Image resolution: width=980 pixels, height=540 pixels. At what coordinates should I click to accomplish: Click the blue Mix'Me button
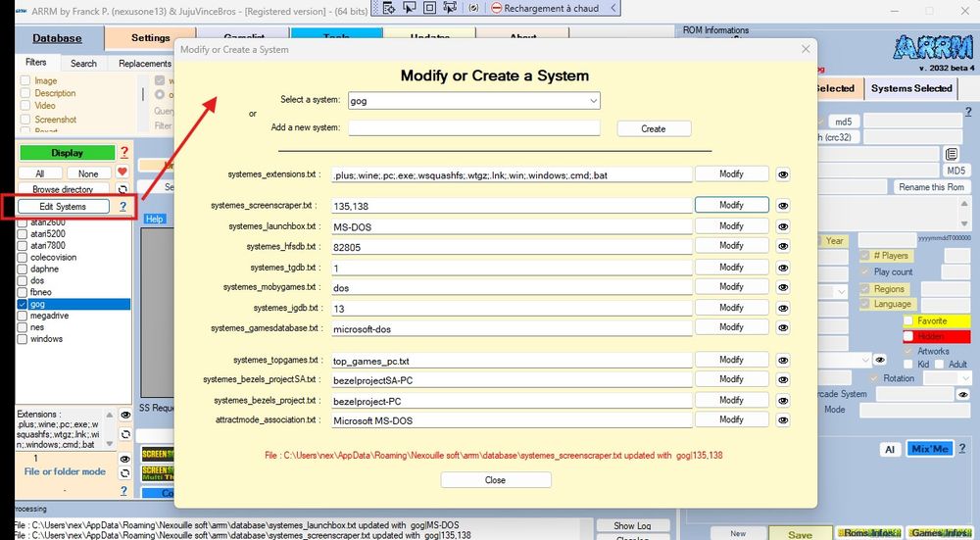click(x=929, y=449)
